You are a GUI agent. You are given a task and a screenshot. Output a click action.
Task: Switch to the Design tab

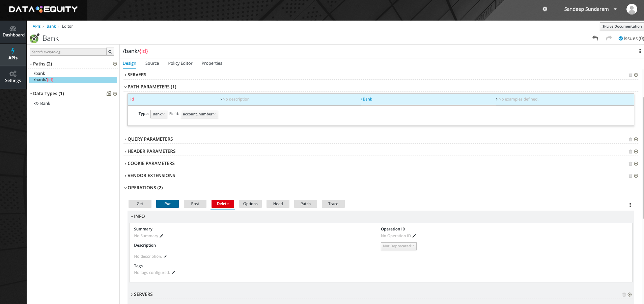(130, 63)
